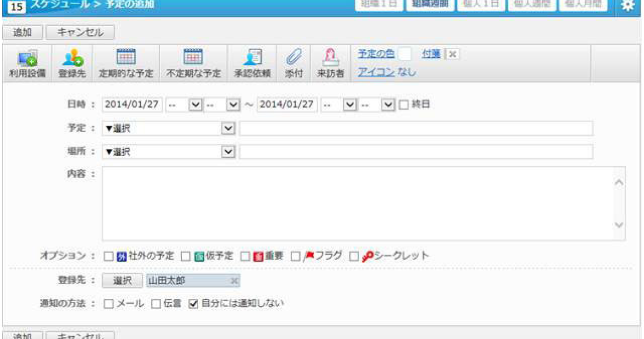Mark the schedule as 重要
Screen dimensions: 644x339
(x=246, y=256)
